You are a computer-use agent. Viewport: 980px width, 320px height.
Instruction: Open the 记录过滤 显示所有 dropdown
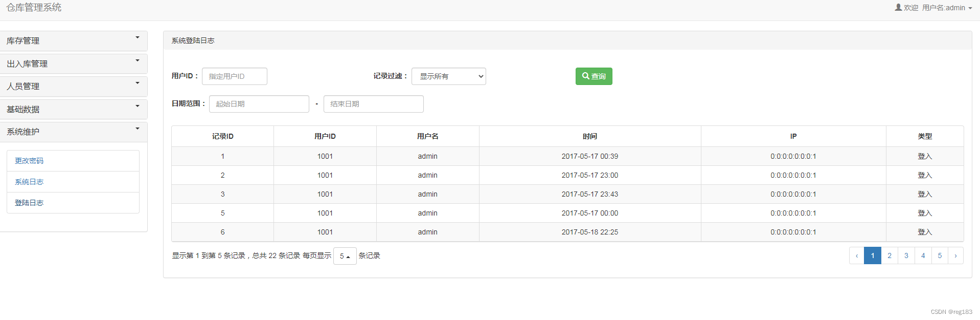pyautogui.click(x=449, y=76)
